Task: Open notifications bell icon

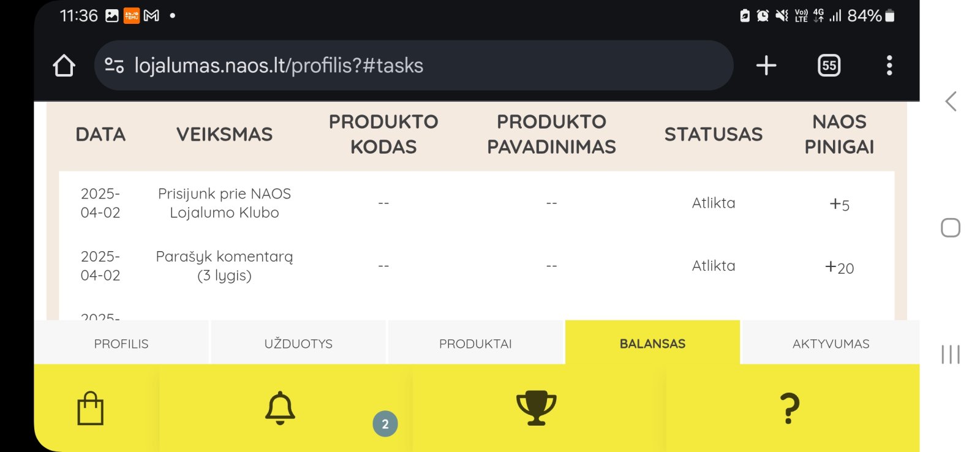Action: 280,408
